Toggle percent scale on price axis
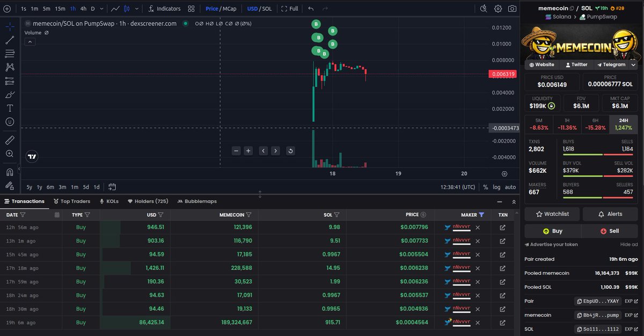 pos(485,187)
